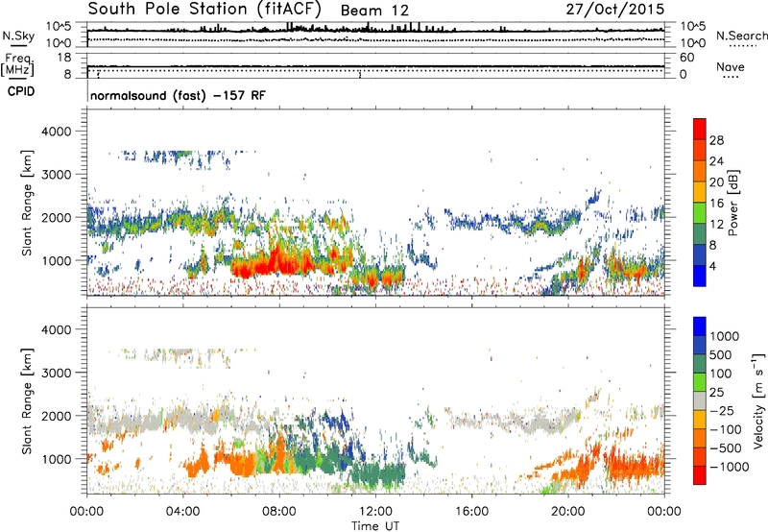768x532 pixels.
Task: Click the date 27/Oct/2015
Action: 615,10
